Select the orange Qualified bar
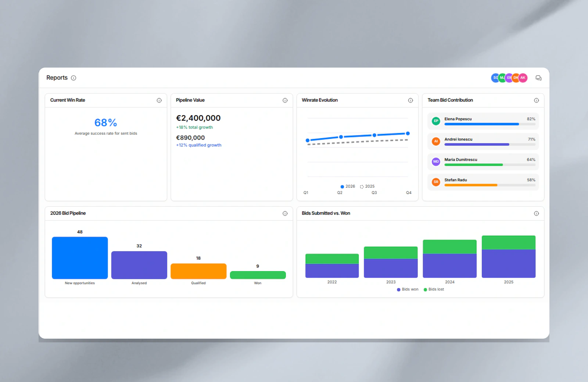The height and width of the screenshot is (382, 588). click(198, 271)
